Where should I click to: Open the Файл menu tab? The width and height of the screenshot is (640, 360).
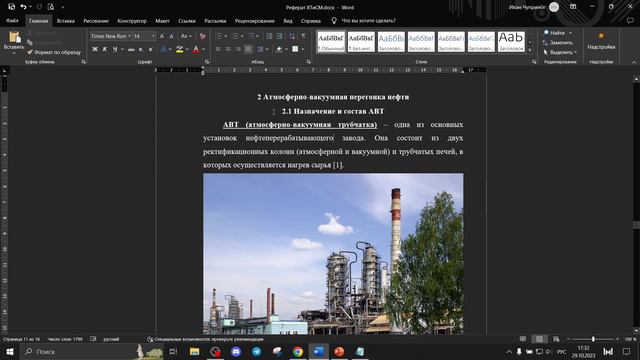[12, 20]
